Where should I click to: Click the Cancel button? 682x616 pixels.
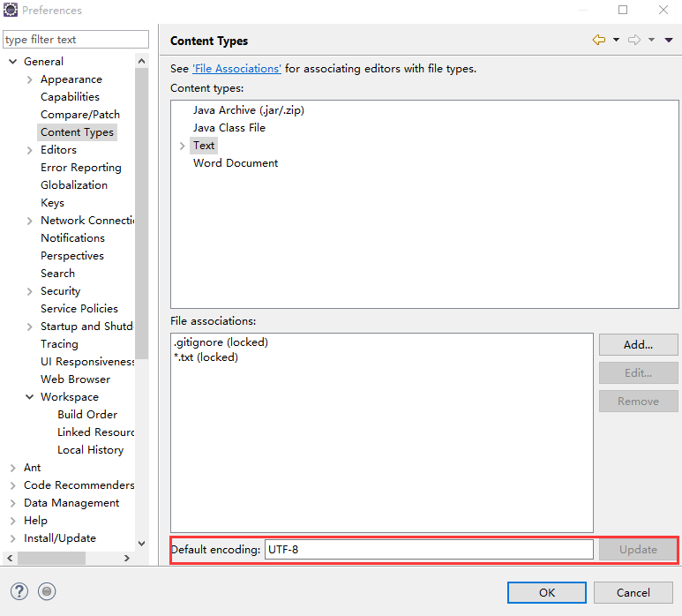click(x=633, y=592)
